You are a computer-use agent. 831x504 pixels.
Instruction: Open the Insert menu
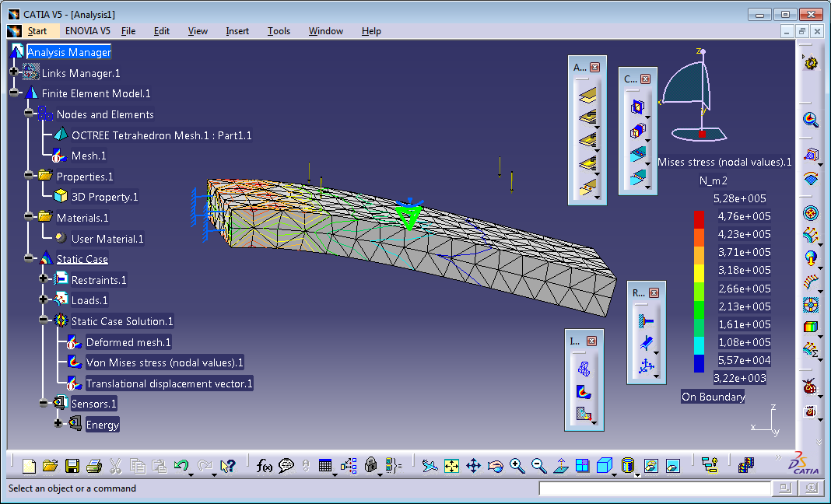coord(237,31)
